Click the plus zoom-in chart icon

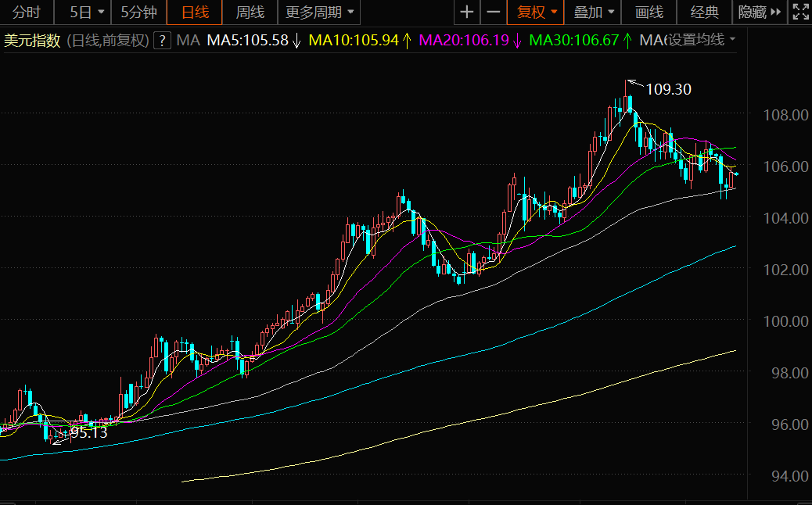[467, 12]
